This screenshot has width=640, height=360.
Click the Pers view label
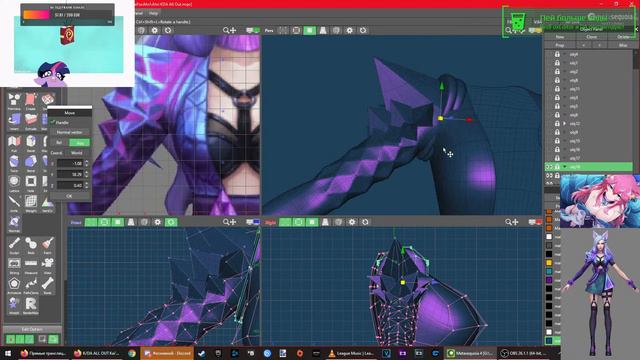tap(269, 31)
